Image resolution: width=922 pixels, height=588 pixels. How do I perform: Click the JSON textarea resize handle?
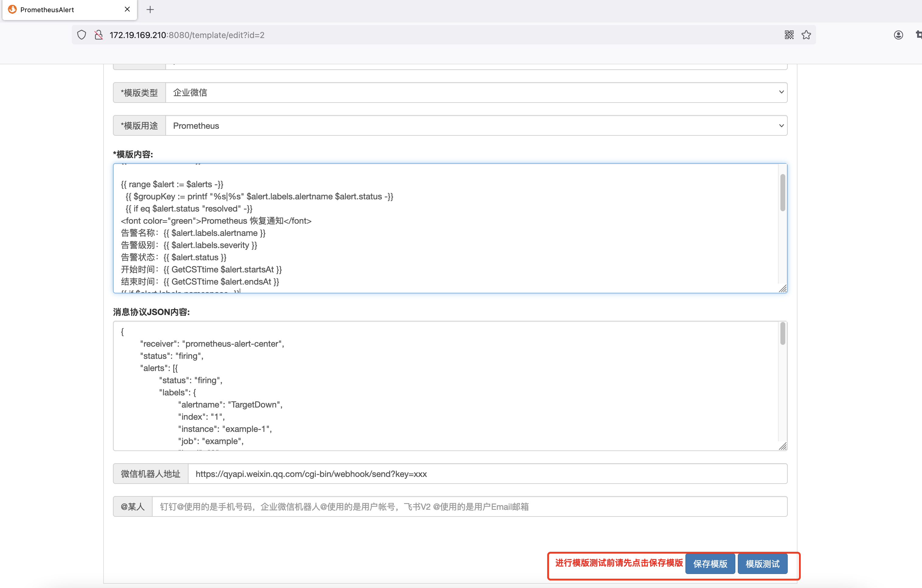coord(783,446)
